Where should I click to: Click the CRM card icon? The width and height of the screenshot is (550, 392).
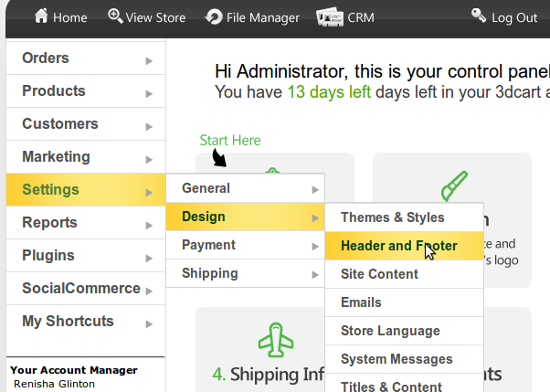point(329,16)
